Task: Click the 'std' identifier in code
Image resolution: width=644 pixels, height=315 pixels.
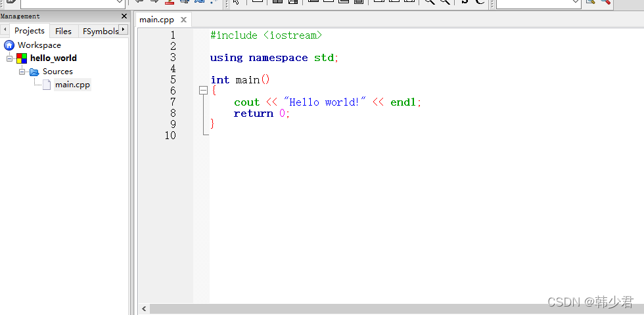Action: (324, 58)
